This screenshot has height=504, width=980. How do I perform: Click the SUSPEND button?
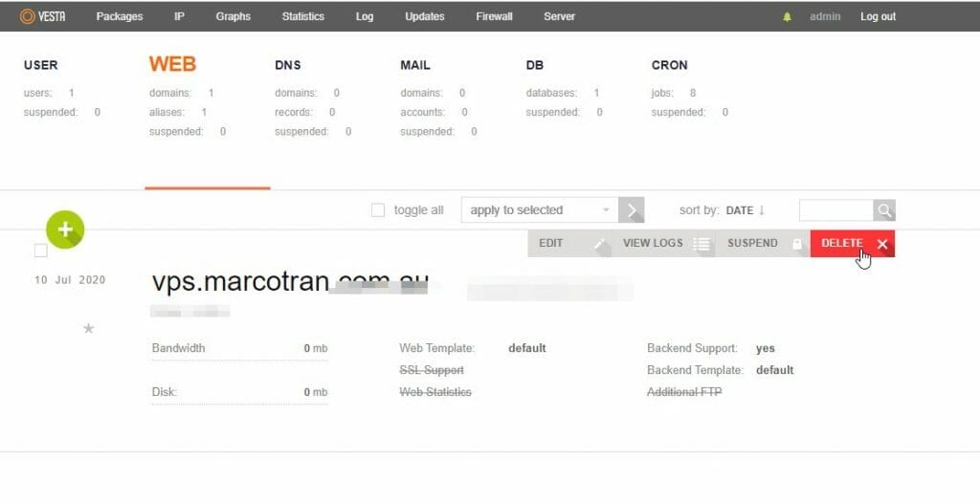point(763,244)
